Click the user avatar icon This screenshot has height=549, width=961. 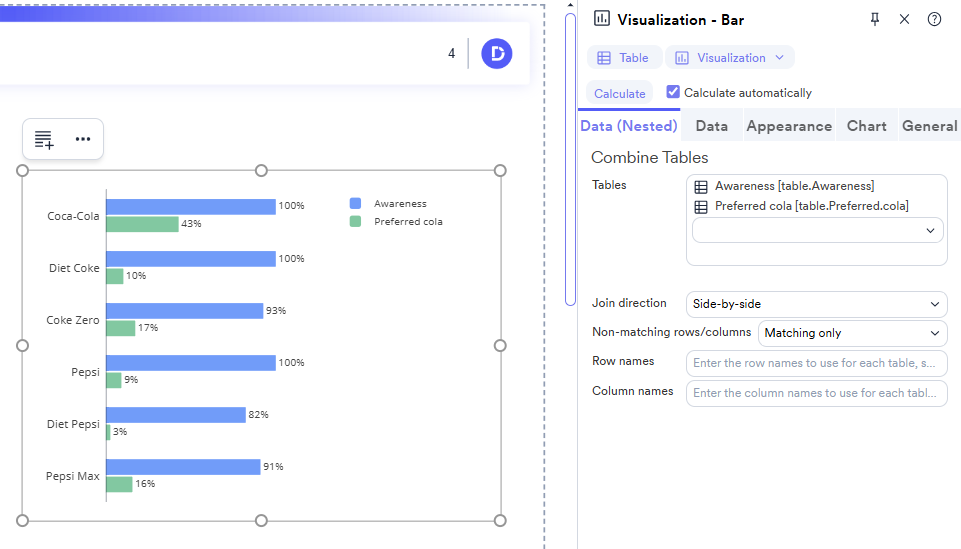[x=496, y=54]
